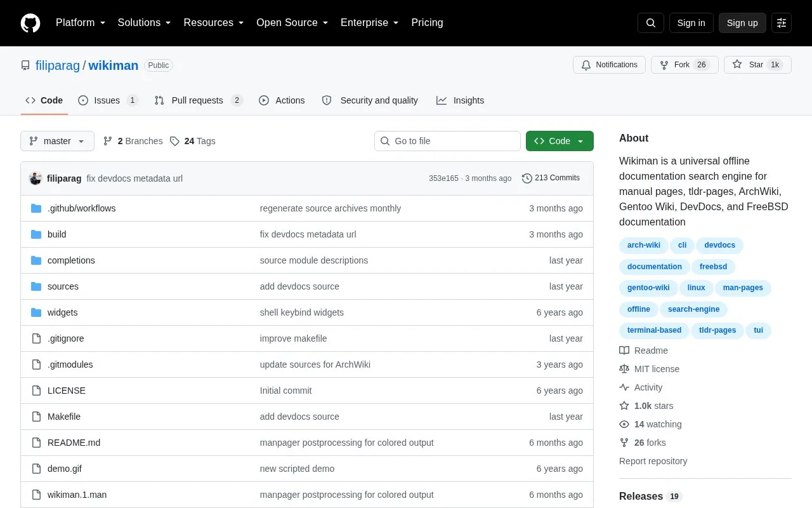This screenshot has height=508, width=812.
Task: View the 24 Tags list
Action: click(193, 141)
